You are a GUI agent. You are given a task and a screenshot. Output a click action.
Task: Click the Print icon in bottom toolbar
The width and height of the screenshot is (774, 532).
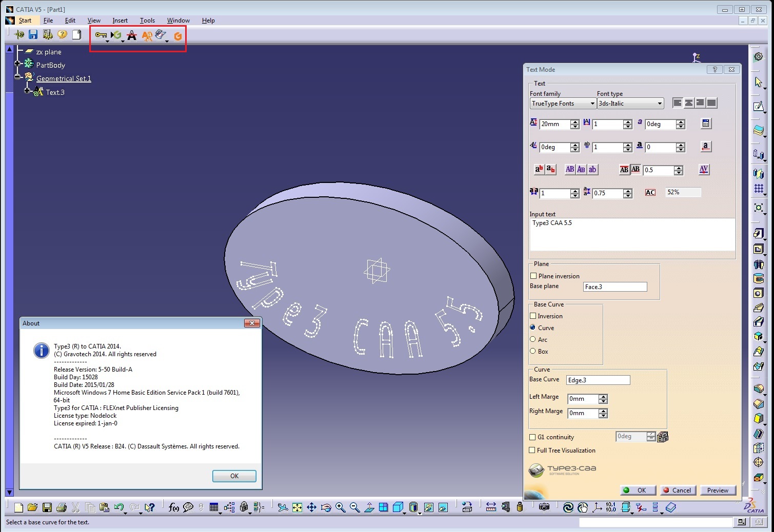[x=62, y=507]
